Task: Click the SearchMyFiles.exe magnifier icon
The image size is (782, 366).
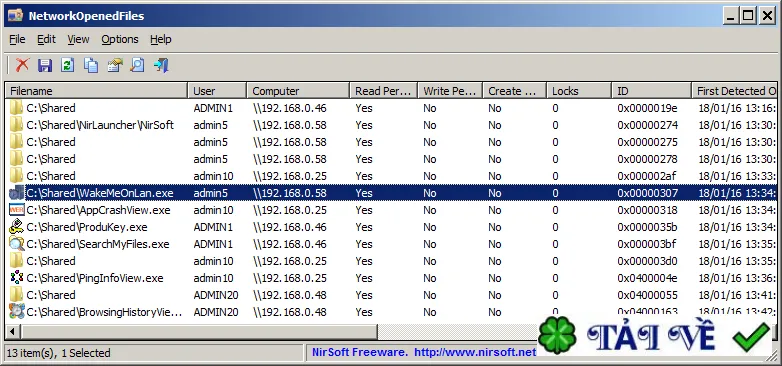Action: point(16,244)
